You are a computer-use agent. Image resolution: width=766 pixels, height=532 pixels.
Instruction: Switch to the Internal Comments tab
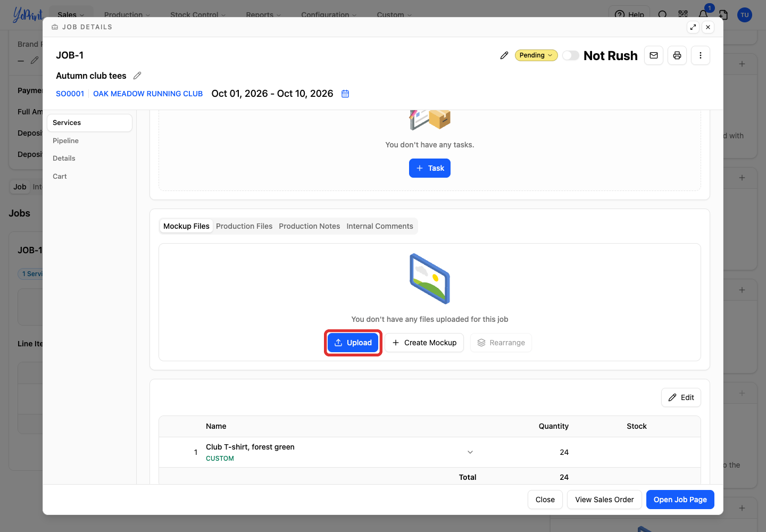[x=380, y=226]
